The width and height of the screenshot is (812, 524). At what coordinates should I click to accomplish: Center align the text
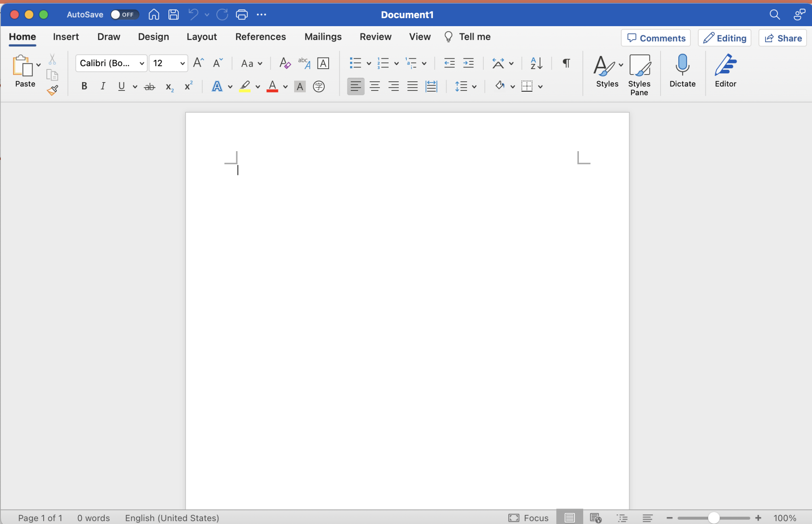(375, 86)
